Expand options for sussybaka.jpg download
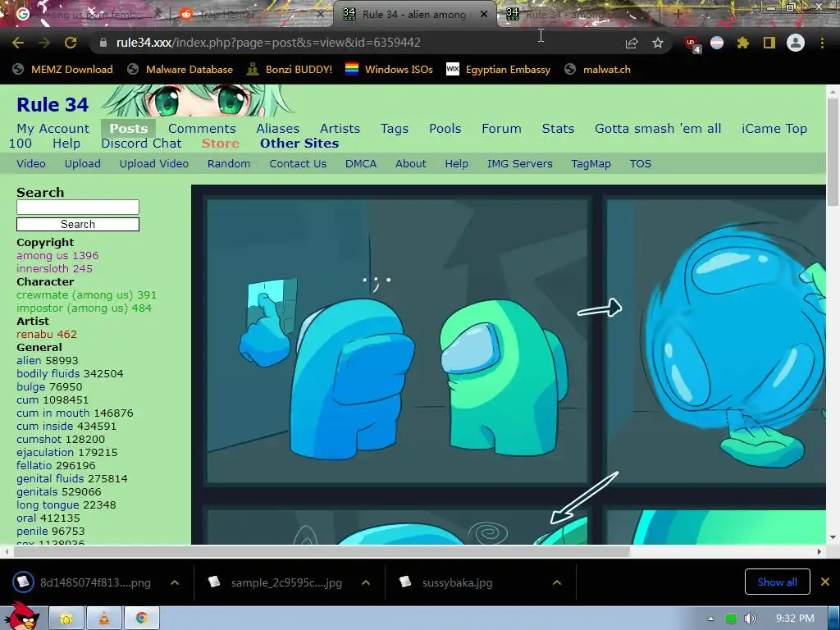840x630 pixels. coord(557,582)
